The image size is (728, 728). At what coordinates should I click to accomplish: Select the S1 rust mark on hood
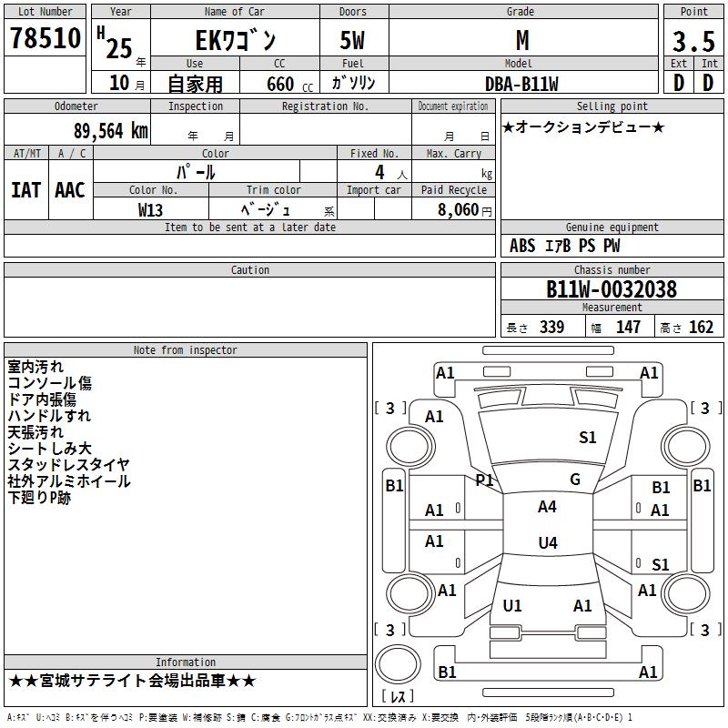[x=587, y=438]
